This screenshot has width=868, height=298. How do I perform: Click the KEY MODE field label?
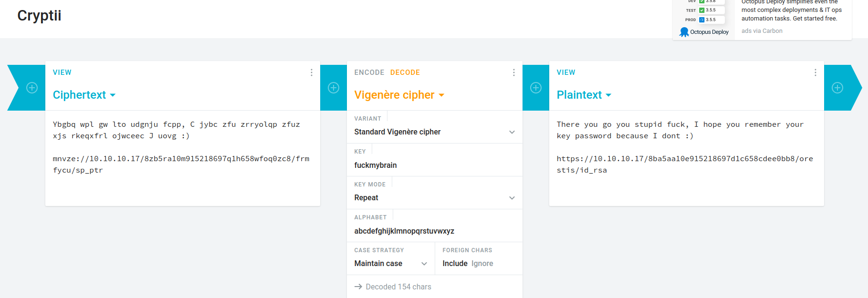click(x=370, y=185)
